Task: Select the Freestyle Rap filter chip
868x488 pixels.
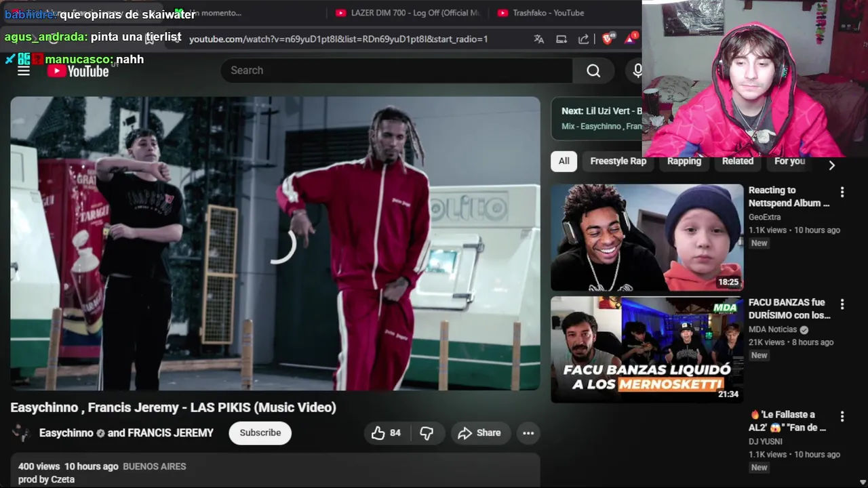Action: point(618,161)
